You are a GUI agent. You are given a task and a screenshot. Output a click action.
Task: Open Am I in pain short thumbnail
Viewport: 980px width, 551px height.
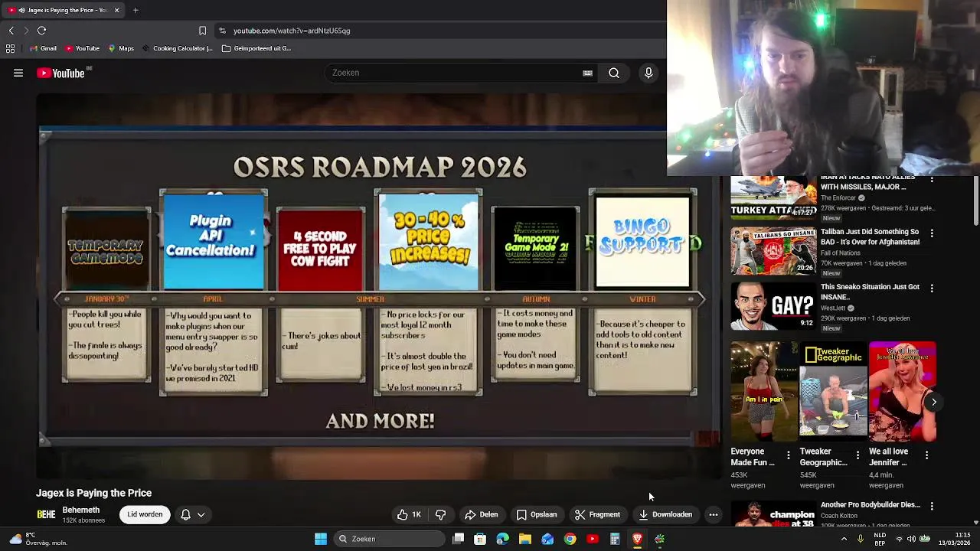764,392
